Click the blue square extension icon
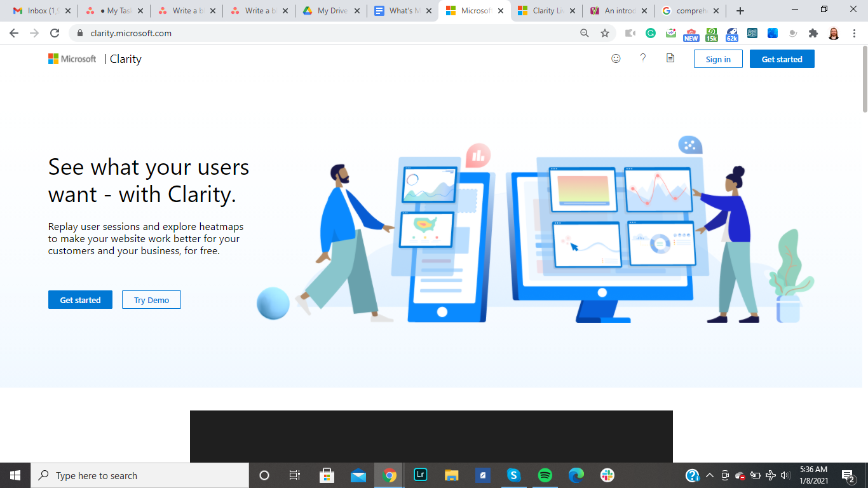 (x=773, y=33)
